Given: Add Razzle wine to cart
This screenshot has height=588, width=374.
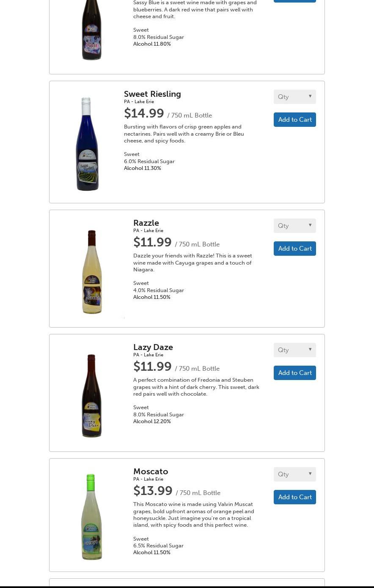Looking at the screenshot, I should (x=294, y=249).
